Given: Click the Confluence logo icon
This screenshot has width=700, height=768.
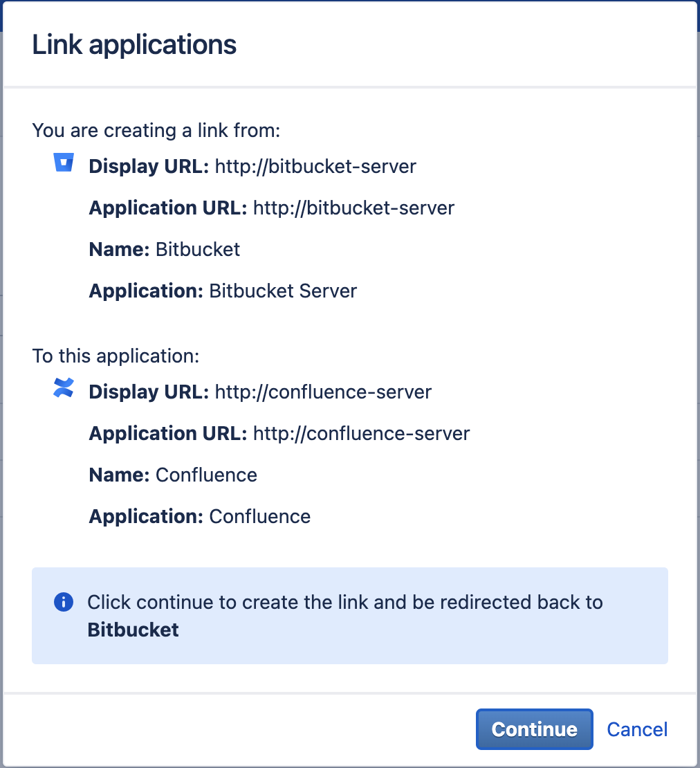Looking at the screenshot, I should coord(64,388).
